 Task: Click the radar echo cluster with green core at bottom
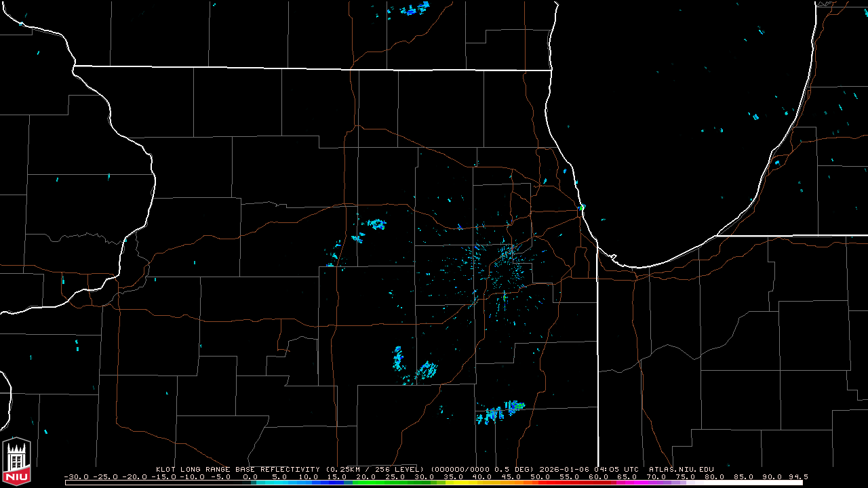(x=500, y=411)
